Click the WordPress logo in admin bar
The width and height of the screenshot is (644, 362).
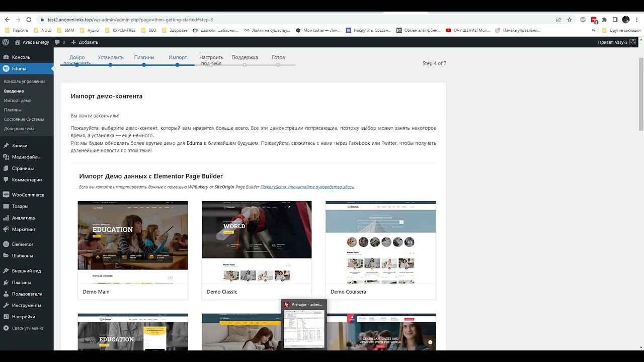6,42
